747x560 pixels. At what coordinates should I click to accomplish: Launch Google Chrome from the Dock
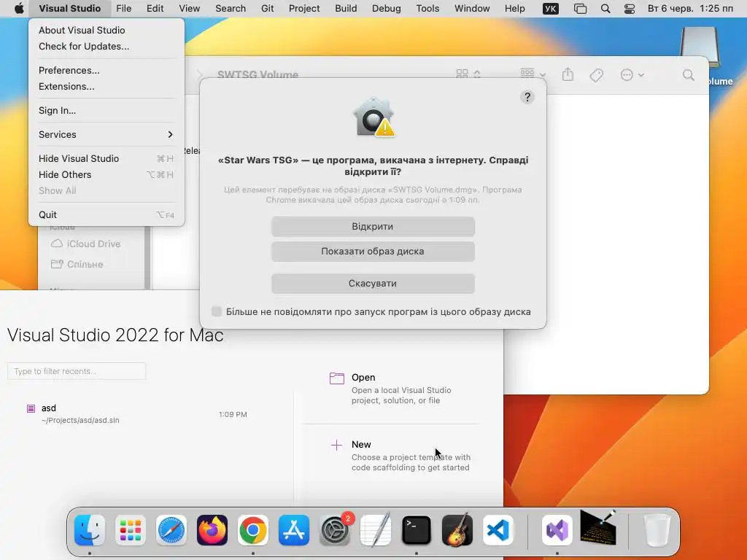tap(253, 530)
